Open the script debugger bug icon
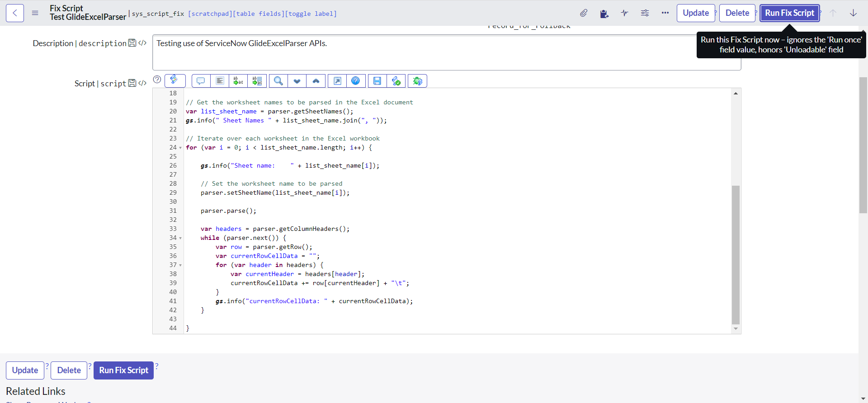The height and width of the screenshot is (403, 868). pyautogui.click(x=418, y=81)
